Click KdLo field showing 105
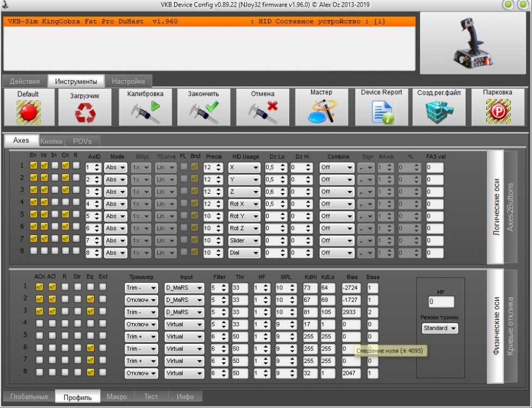The width and height of the screenshot is (532, 408). pyautogui.click(x=328, y=312)
